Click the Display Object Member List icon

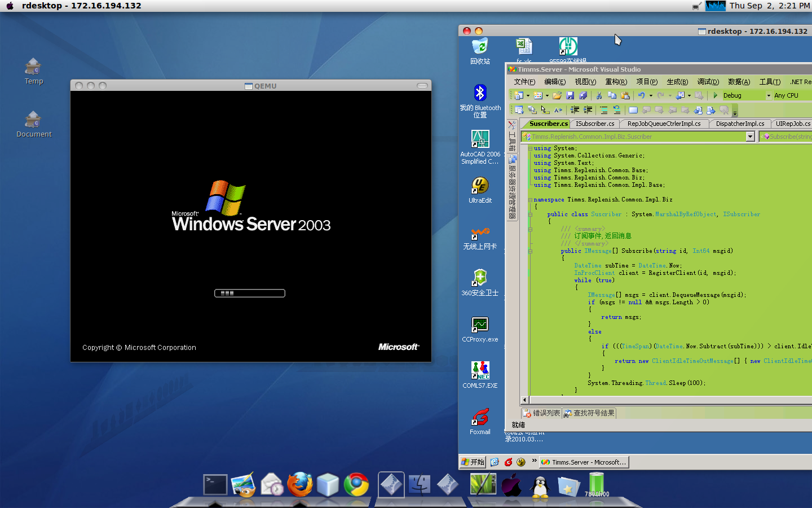519,110
